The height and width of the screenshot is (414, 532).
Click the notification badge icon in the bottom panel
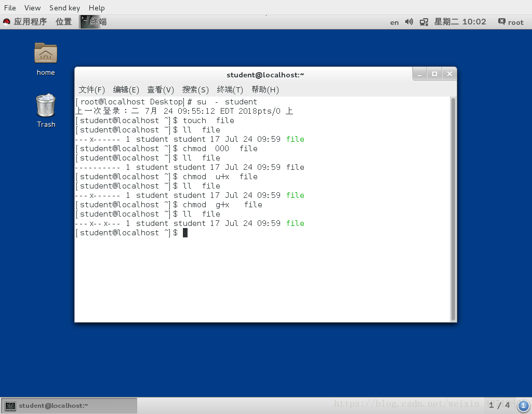(x=523, y=406)
